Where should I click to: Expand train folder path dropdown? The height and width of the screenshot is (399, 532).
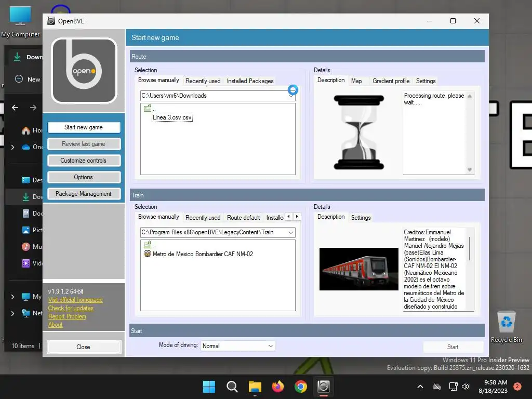point(291,232)
